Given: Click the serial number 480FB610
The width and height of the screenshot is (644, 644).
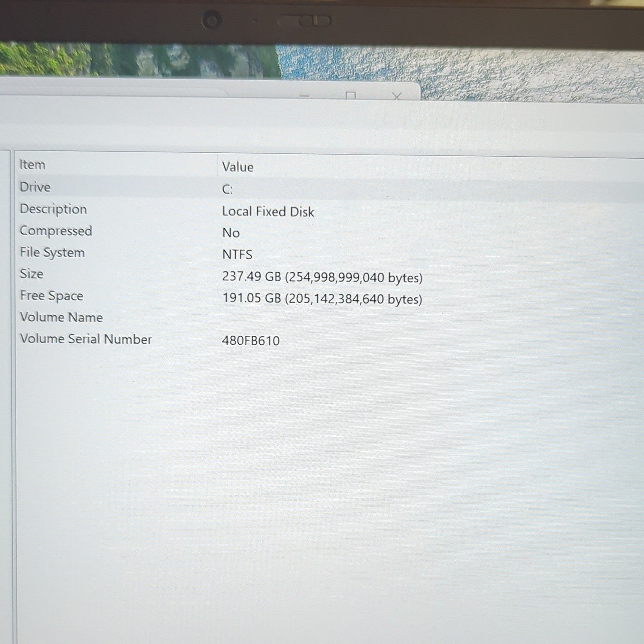Looking at the screenshot, I should (251, 341).
